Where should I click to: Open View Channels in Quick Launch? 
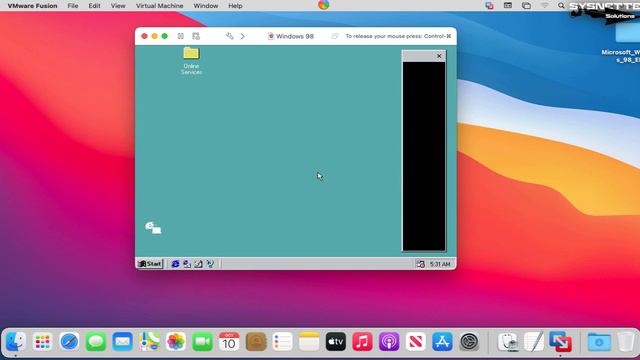coord(210,264)
